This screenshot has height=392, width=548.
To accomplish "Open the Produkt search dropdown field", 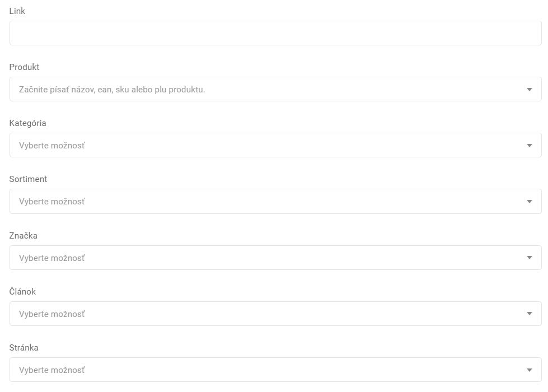I will (x=275, y=89).
